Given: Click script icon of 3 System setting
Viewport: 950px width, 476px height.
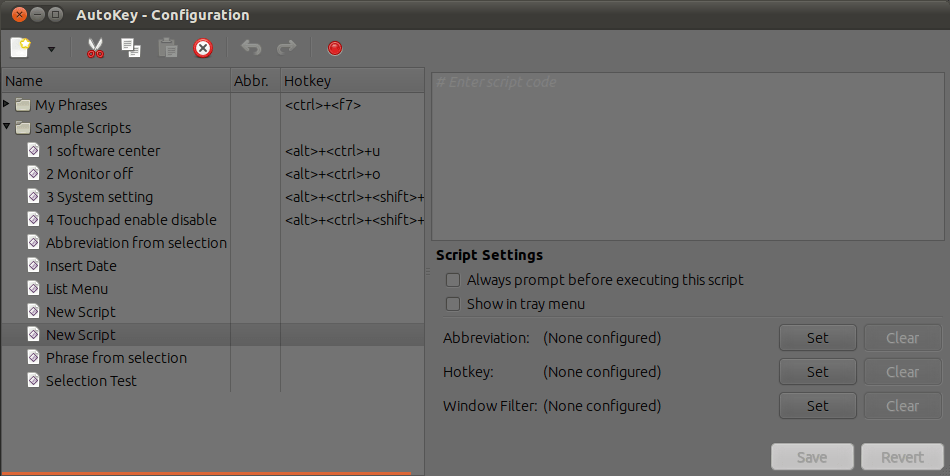Looking at the screenshot, I should tap(34, 196).
